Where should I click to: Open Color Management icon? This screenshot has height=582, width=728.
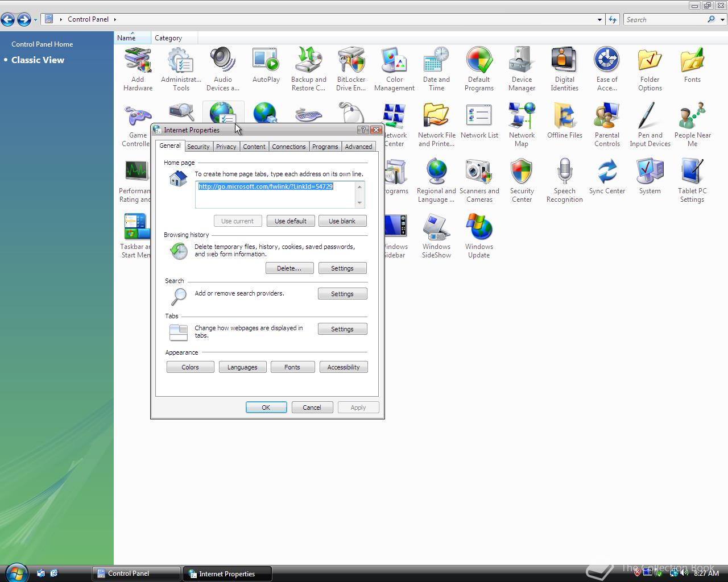tap(394, 69)
